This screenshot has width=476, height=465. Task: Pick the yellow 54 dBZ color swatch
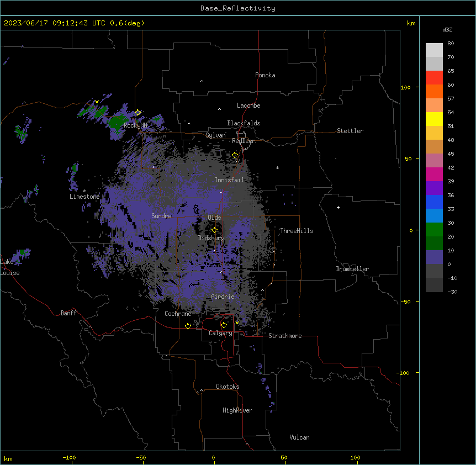[x=434, y=119]
